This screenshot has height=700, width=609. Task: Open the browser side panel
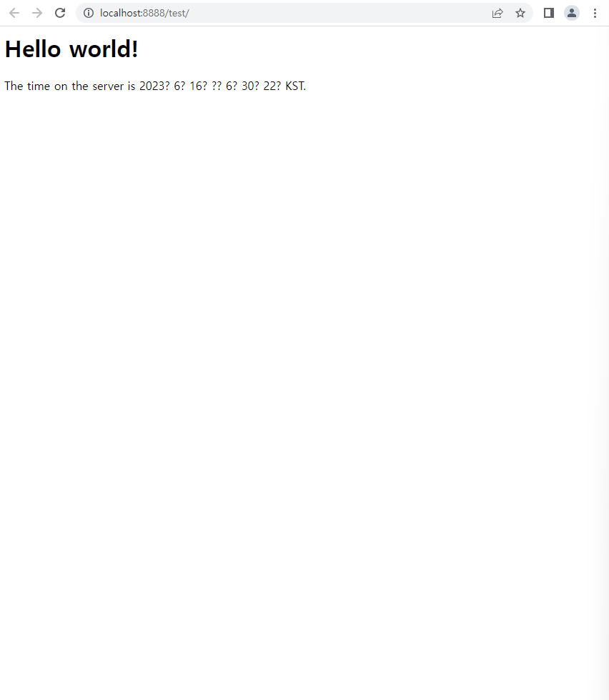point(549,13)
